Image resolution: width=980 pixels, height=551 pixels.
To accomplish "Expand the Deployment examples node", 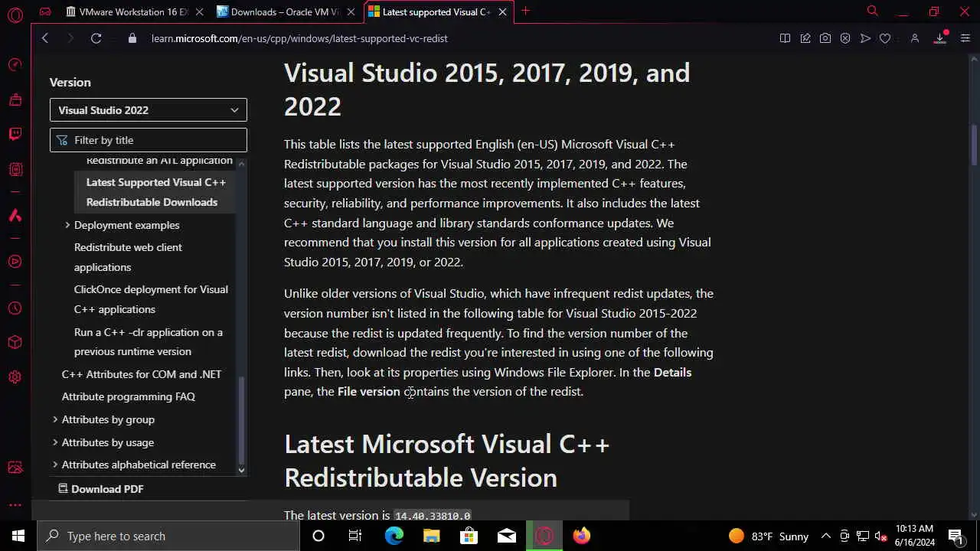I will point(67,225).
